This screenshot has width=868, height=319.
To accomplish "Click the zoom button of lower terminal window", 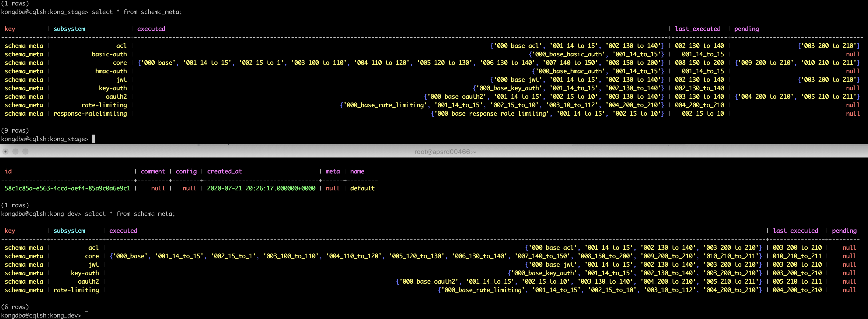I will pyautogui.click(x=26, y=152).
